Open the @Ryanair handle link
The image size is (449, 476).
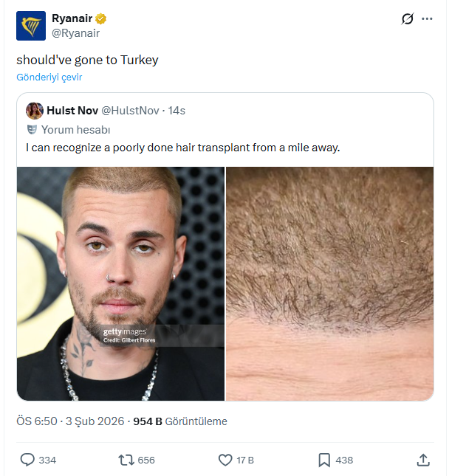75,32
